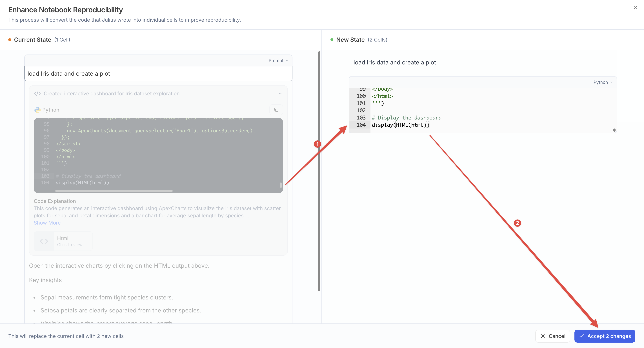Click the code block horizontal scrollbar

(x=114, y=191)
